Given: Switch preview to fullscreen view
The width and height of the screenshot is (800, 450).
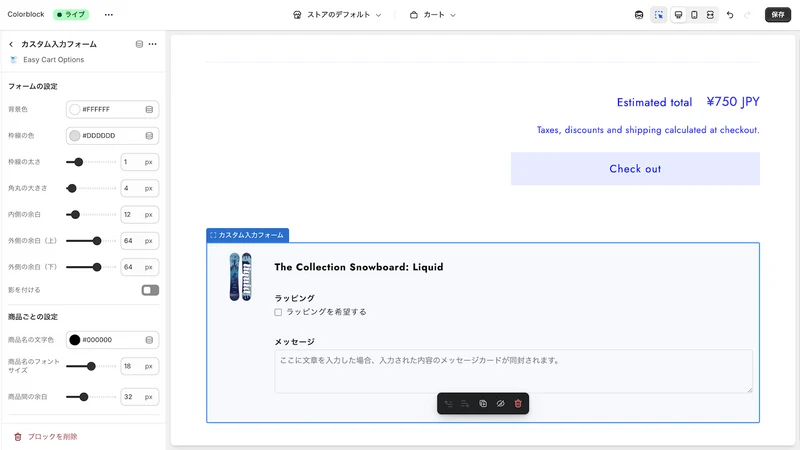Looking at the screenshot, I should 710,15.
